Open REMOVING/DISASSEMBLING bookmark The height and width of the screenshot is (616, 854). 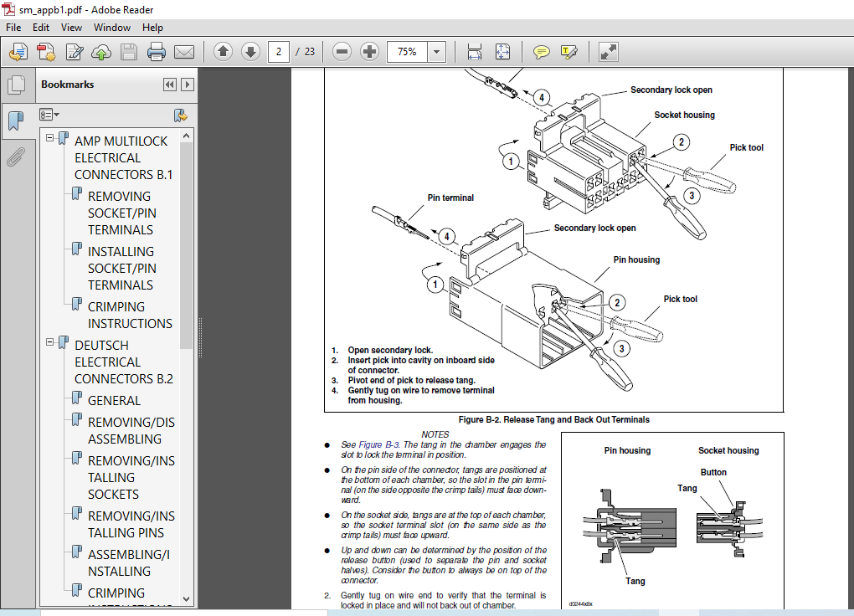point(131,430)
